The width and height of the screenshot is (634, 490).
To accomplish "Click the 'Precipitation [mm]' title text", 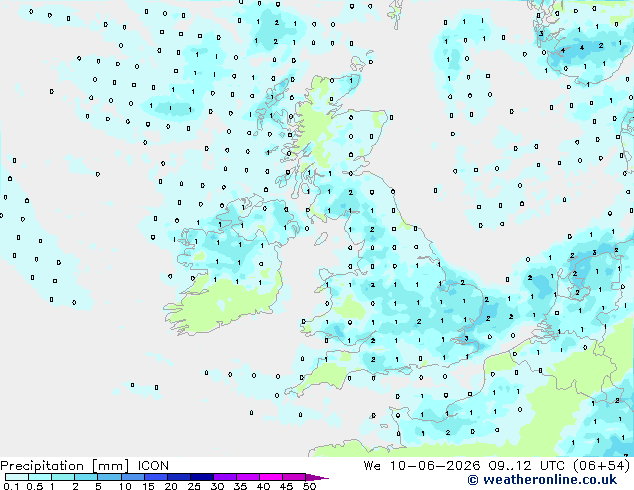I will pos(64,466).
